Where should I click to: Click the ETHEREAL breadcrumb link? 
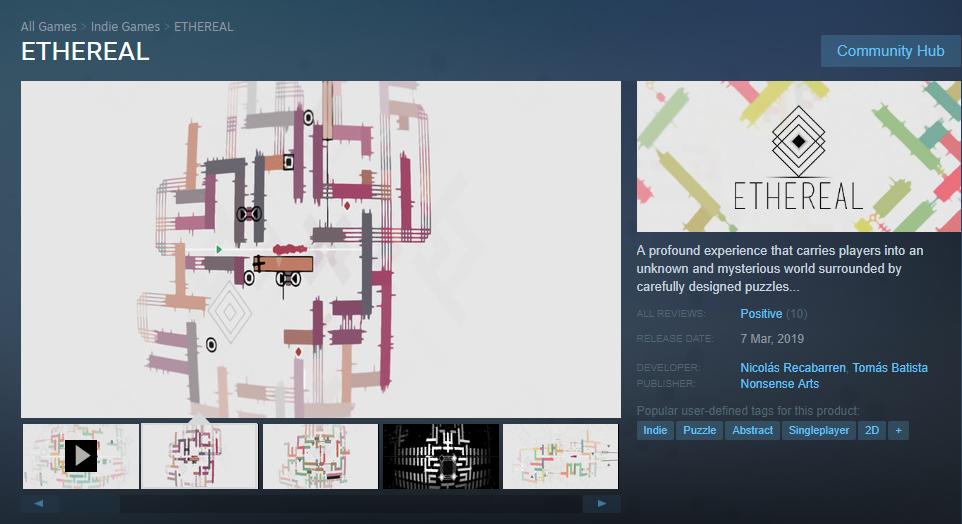[x=204, y=26]
